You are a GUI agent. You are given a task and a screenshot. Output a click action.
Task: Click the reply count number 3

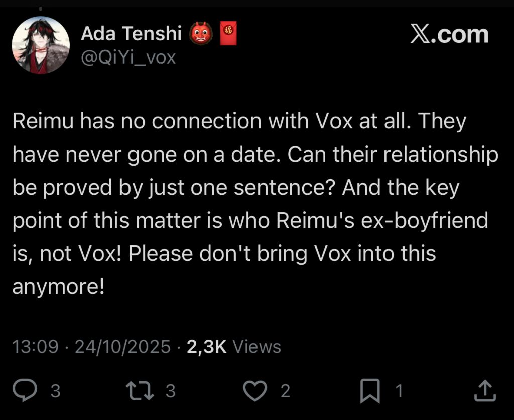(55, 391)
